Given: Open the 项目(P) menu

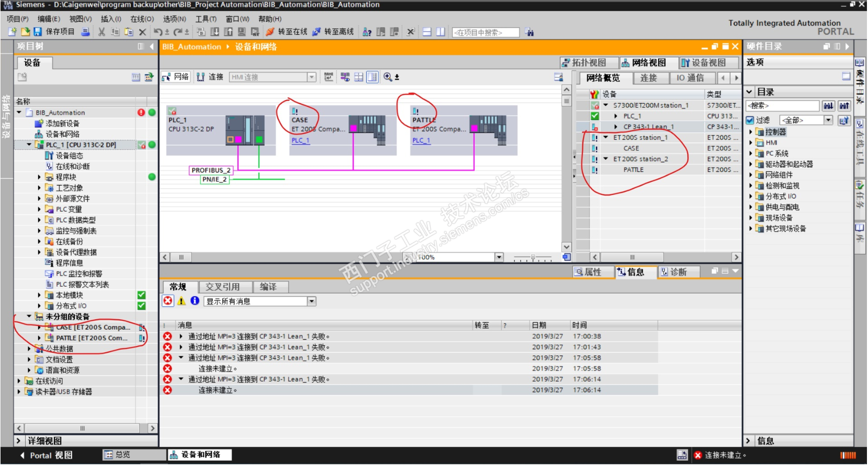Looking at the screenshot, I should point(18,19).
